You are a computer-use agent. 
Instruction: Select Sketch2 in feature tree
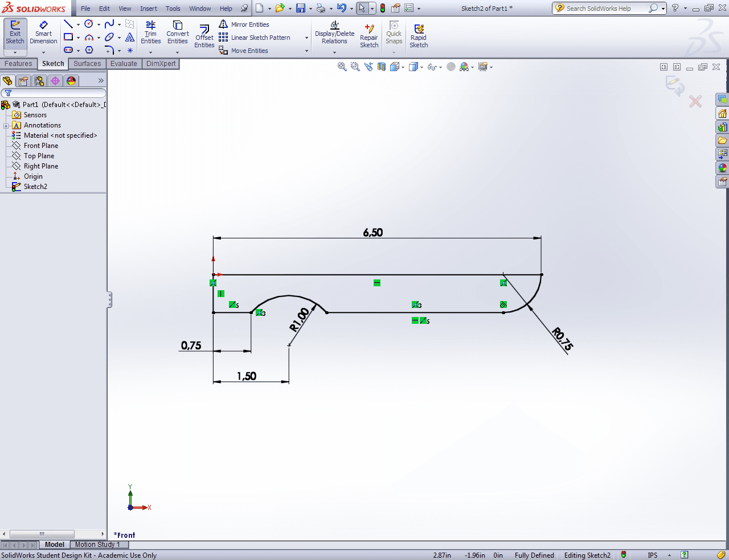coord(35,187)
